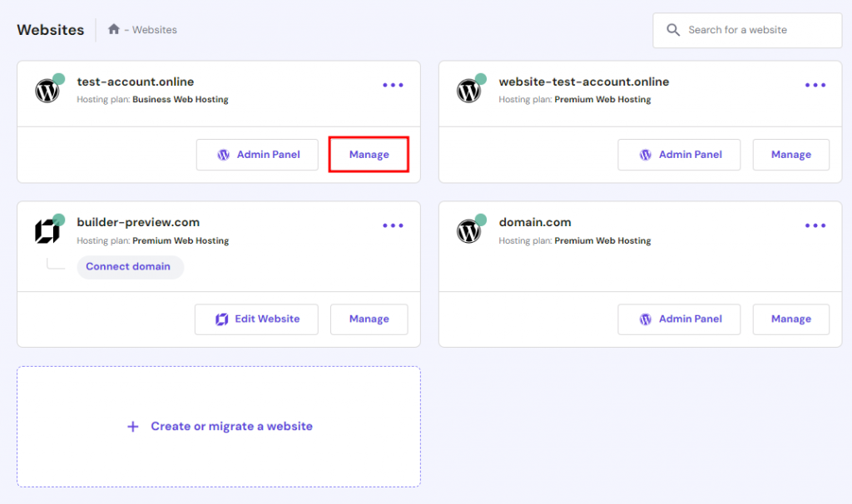
Task: Click the Hostinger Builder icon on builder-preview.com
Action: [47, 231]
